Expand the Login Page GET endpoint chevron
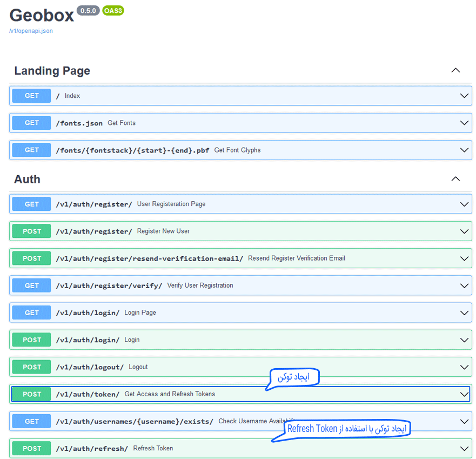Screen dimensions: 476x459 point(464,312)
